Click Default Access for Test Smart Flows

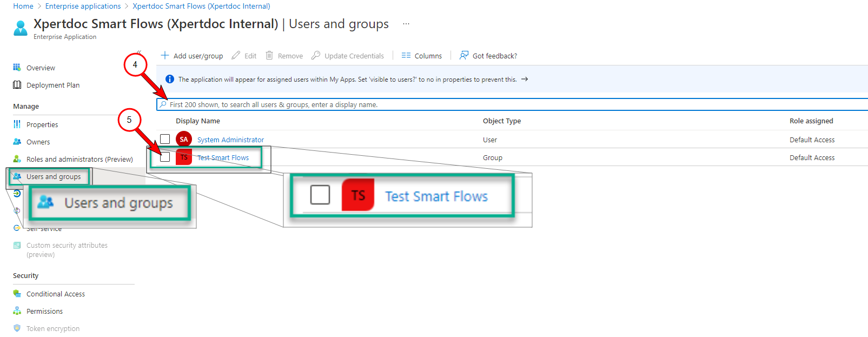[x=812, y=157]
